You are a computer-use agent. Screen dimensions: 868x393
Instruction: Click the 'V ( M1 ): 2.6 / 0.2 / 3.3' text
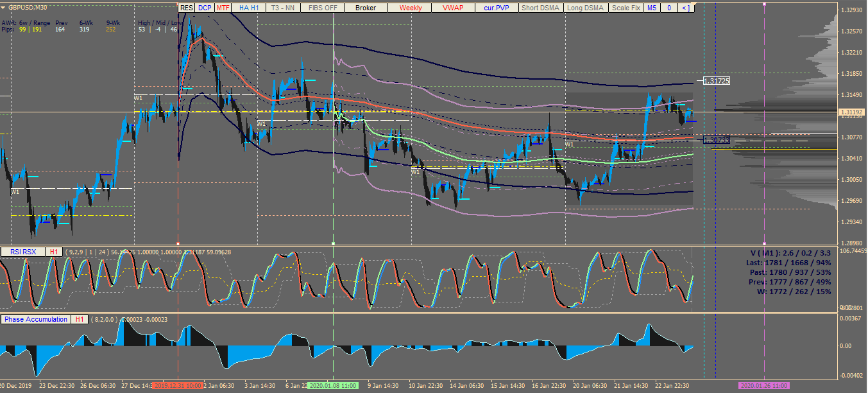791,252
